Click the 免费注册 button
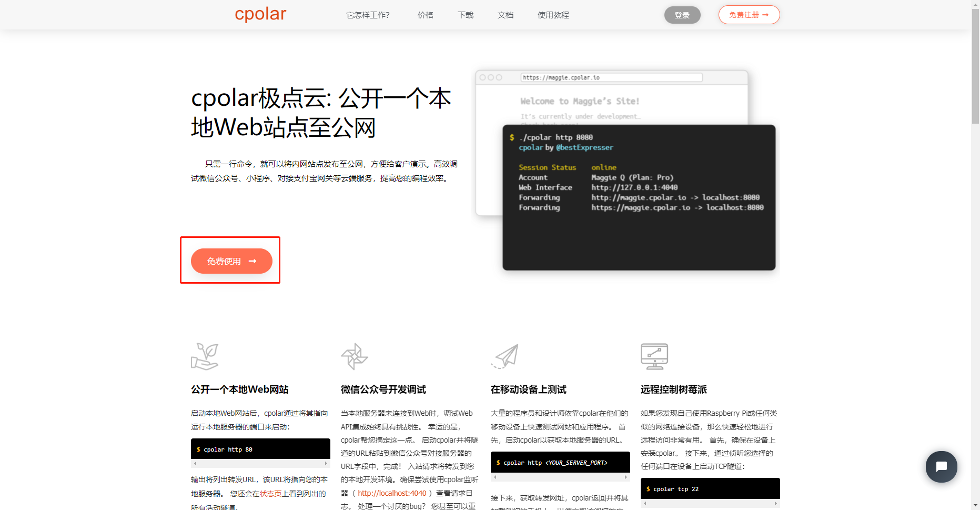Viewport: 980px width, 510px height. (x=749, y=15)
